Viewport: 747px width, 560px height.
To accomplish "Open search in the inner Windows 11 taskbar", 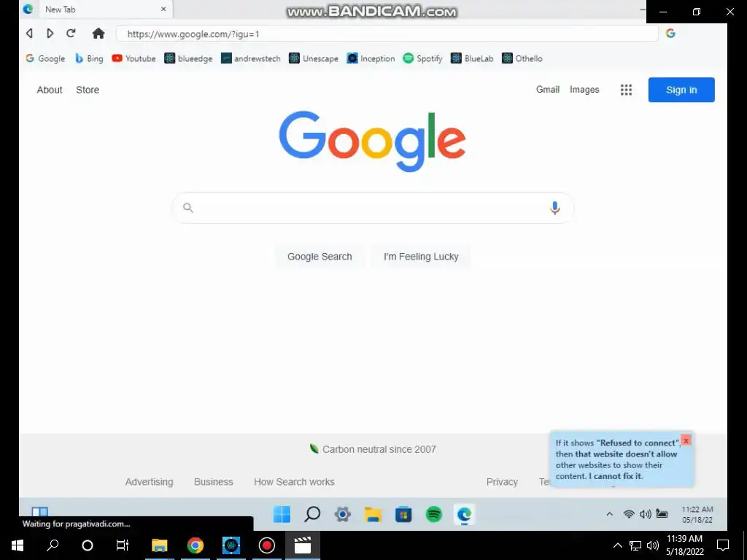I will tap(312, 514).
